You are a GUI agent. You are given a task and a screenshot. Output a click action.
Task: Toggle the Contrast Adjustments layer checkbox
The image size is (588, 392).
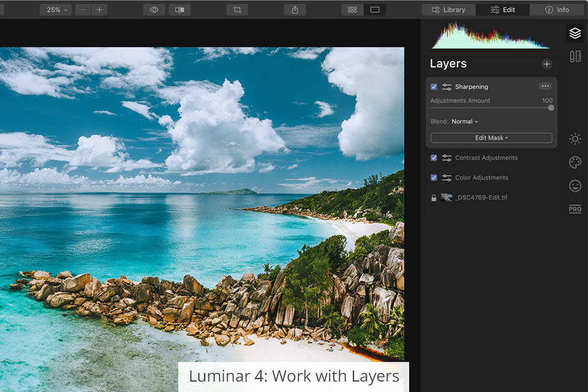434,158
